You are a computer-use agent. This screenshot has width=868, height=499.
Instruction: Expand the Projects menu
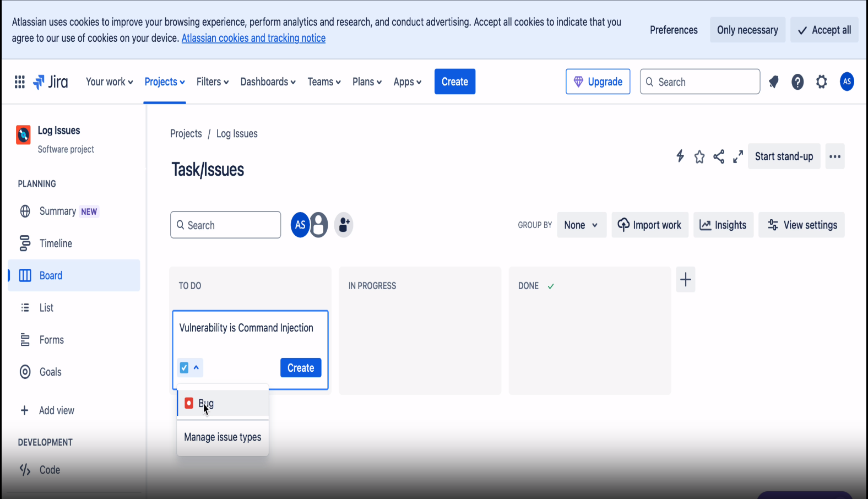[x=165, y=82]
